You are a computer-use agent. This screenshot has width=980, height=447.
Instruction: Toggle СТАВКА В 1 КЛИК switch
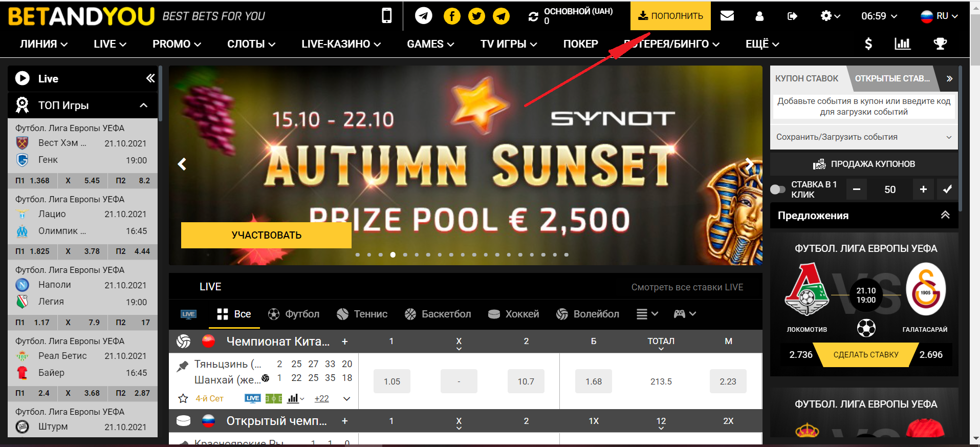pyautogui.click(x=778, y=189)
